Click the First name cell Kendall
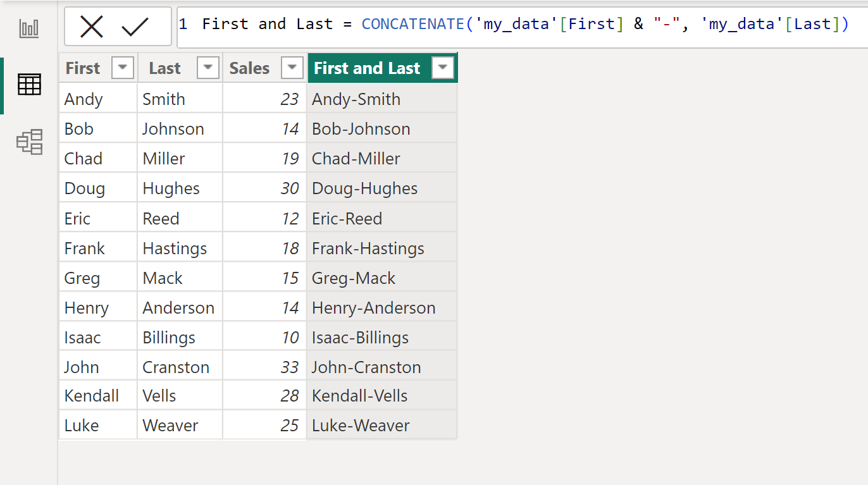Image resolution: width=868 pixels, height=485 pixels. coord(98,396)
